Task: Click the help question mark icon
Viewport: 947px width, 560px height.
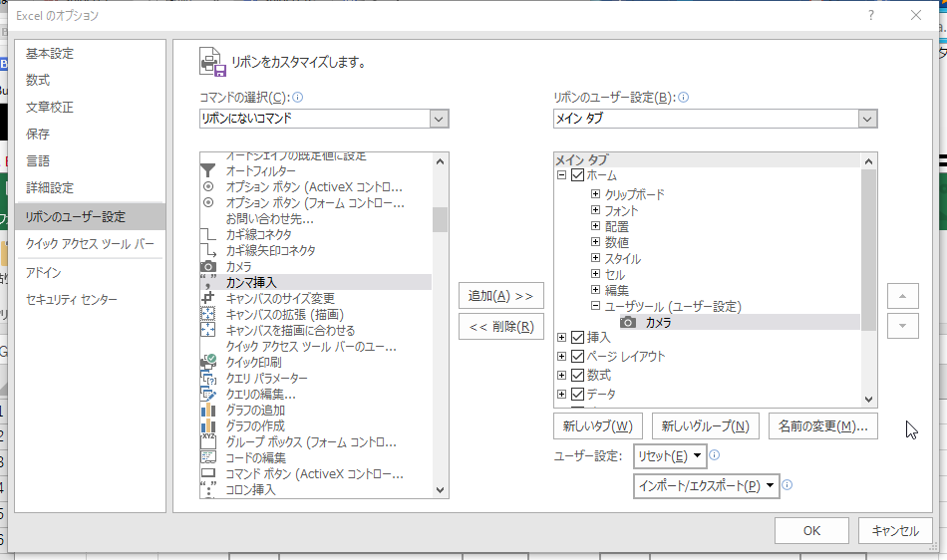Action: (871, 16)
